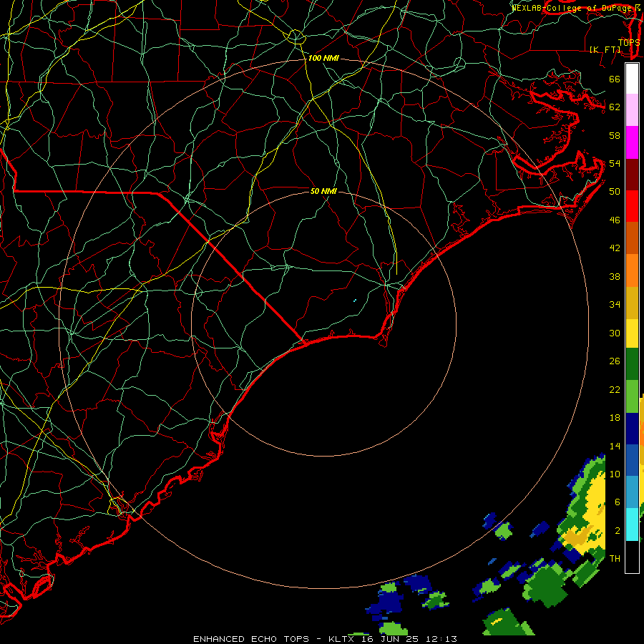644x644 pixels.
Task: Click the tiny cyan echo inside the 50 NMI ring
Action: tap(355, 301)
